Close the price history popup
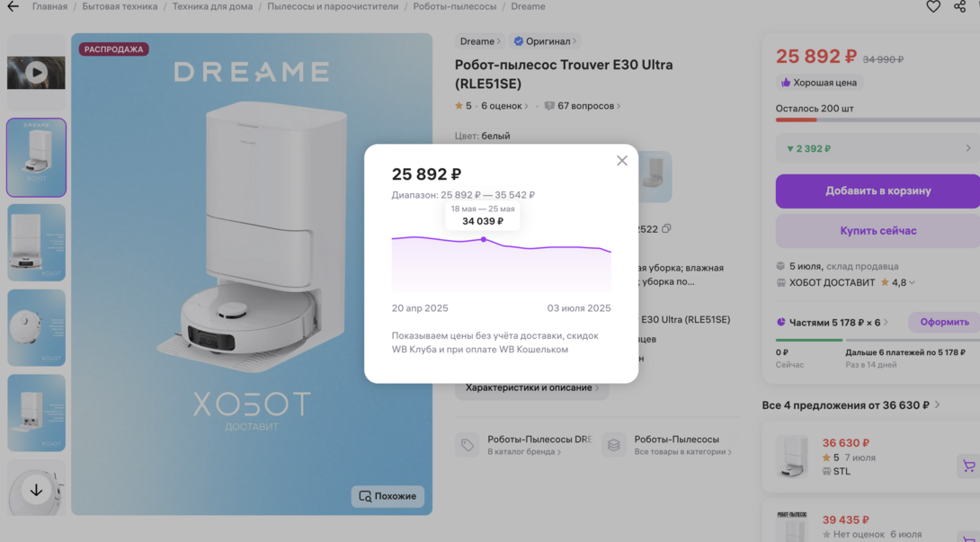 [622, 161]
